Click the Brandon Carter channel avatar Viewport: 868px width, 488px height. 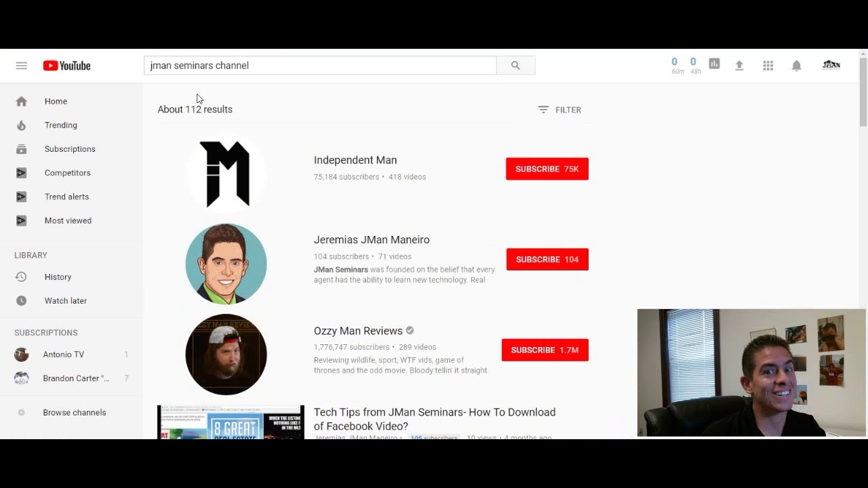point(22,378)
